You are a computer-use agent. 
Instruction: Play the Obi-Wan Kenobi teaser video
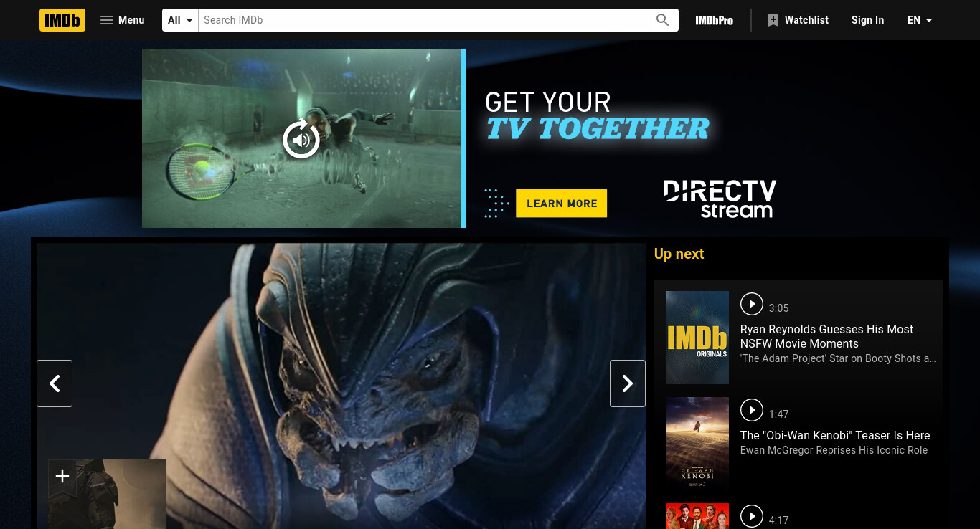751,410
